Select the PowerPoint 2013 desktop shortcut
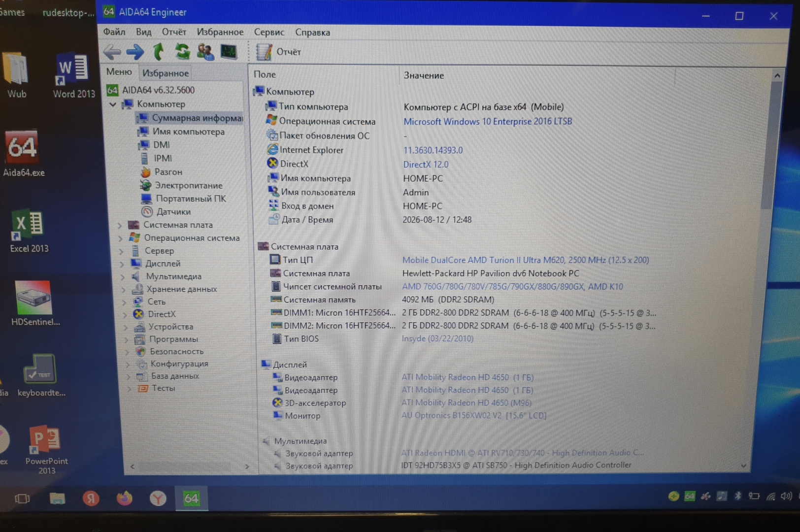This screenshot has width=800, height=532. pos(46,450)
